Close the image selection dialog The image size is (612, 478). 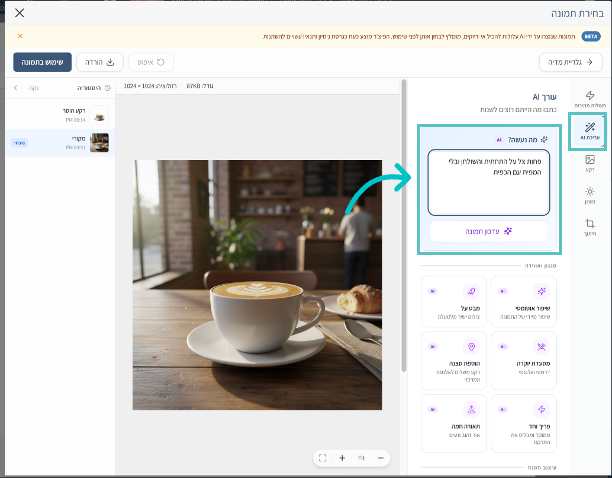[19, 13]
